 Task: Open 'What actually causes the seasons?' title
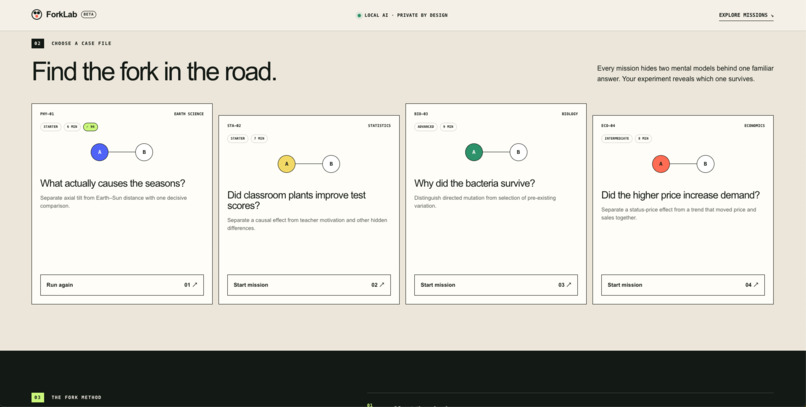click(113, 183)
